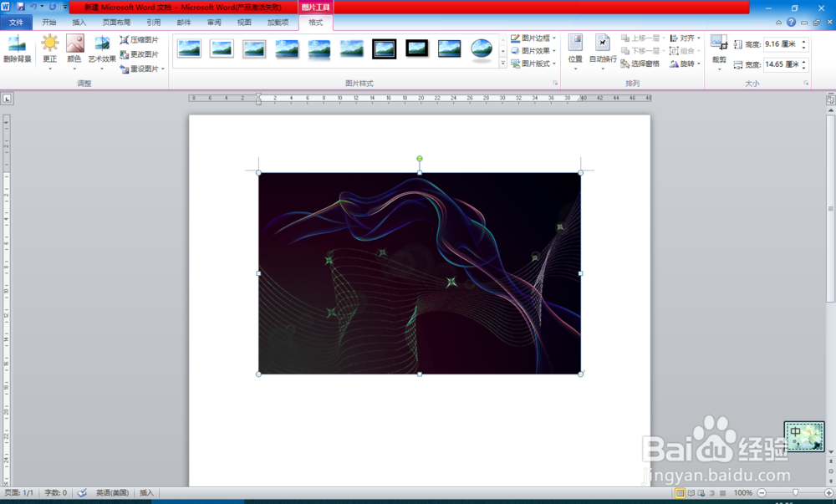Open Picture Border (图片边框) dropdown

(x=533, y=38)
